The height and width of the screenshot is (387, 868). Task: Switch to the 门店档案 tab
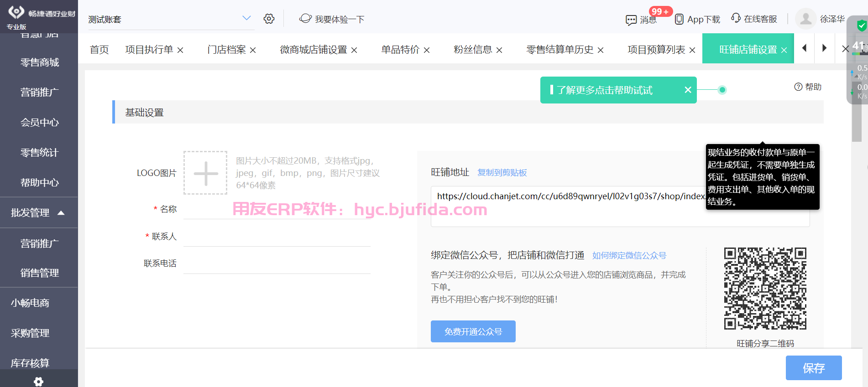pyautogui.click(x=226, y=50)
